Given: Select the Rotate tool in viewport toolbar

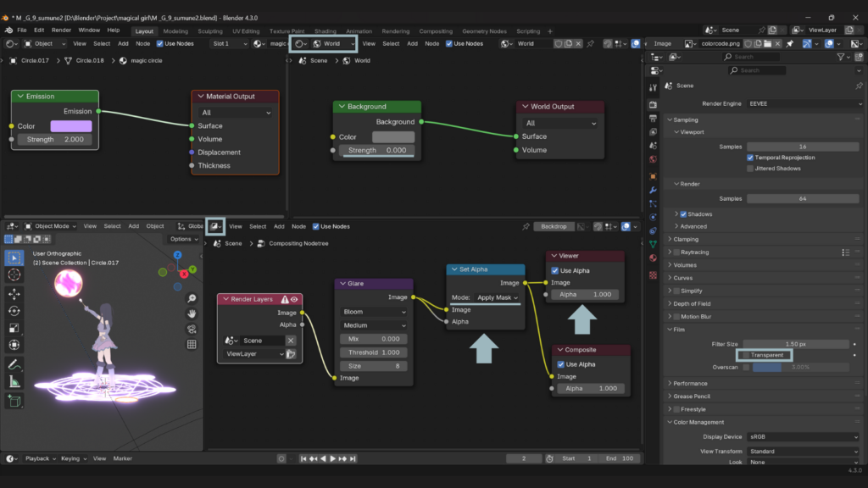Looking at the screenshot, I should pos(14,311).
